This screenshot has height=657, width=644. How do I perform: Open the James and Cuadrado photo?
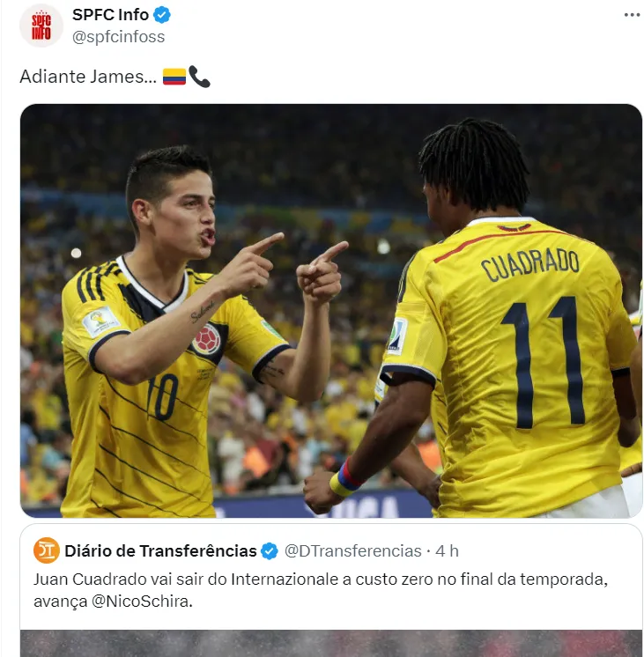click(x=330, y=311)
